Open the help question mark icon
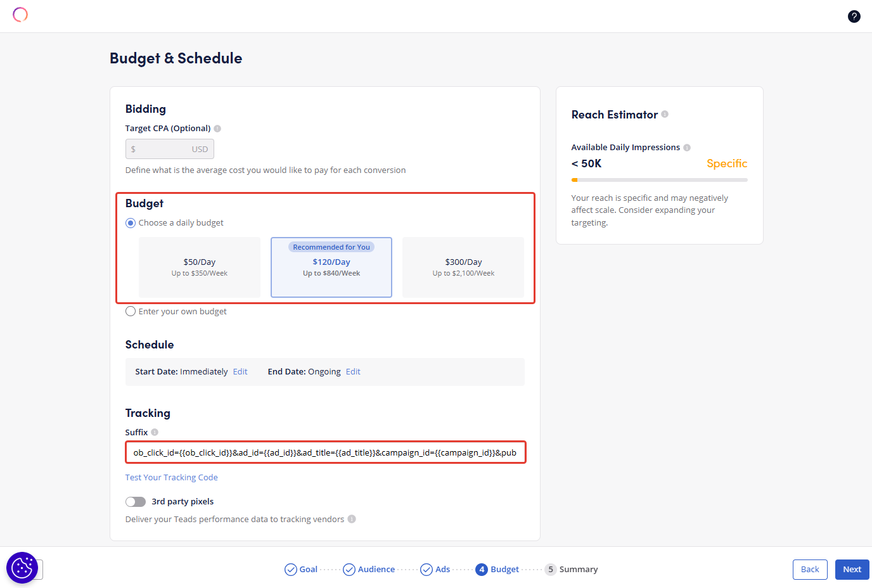This screenshot has height=588, width=872. point(854,16)
